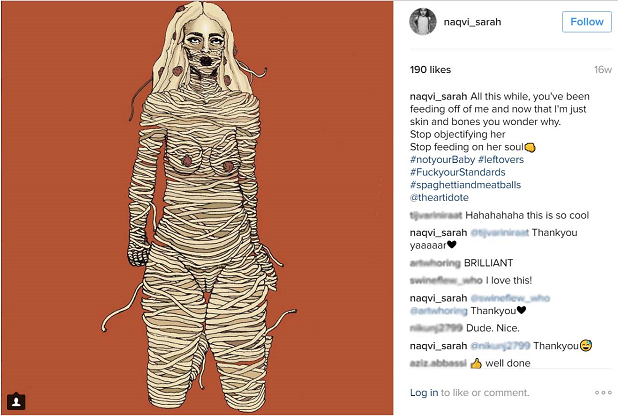Image resolution: width=640 pixels, height=418 pixels.
Task: Open commenter profile who wrote BRILLIANT
Action: pyautogui.click(x=435, y=263)
